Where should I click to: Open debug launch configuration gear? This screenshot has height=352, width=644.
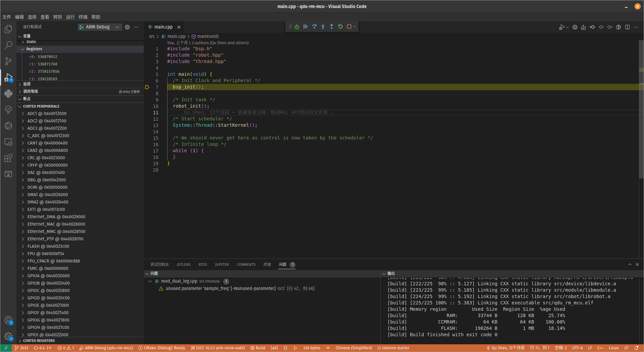127,27
